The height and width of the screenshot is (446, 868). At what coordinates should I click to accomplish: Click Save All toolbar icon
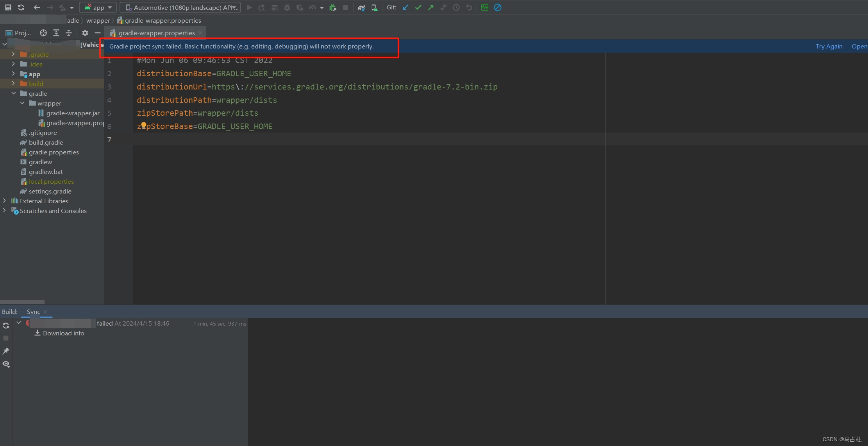pos(8,7)
